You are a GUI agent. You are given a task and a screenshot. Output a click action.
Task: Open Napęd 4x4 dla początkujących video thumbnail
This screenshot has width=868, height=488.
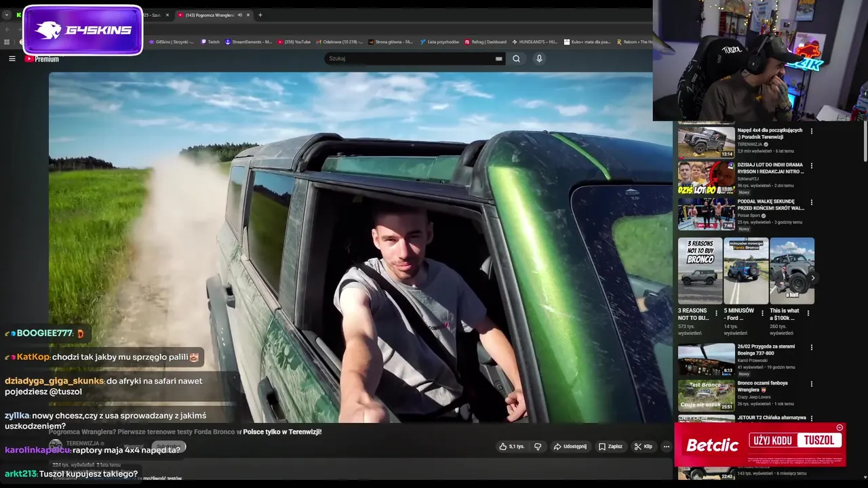(706, 142)
